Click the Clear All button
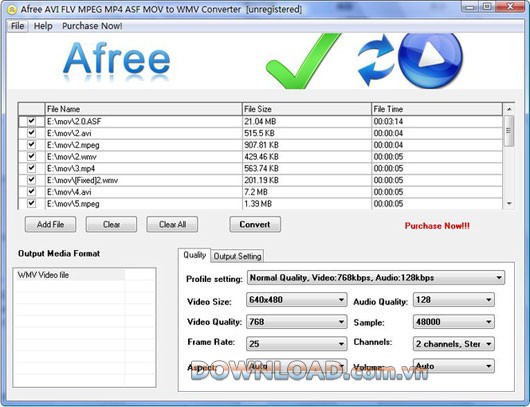 coord(172,224)
